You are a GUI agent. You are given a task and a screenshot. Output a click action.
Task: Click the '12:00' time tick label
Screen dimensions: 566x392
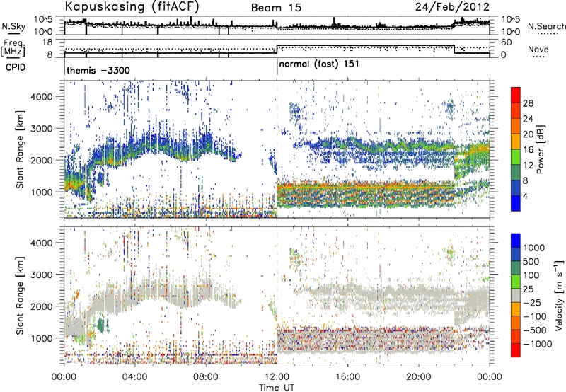[277, 377]
